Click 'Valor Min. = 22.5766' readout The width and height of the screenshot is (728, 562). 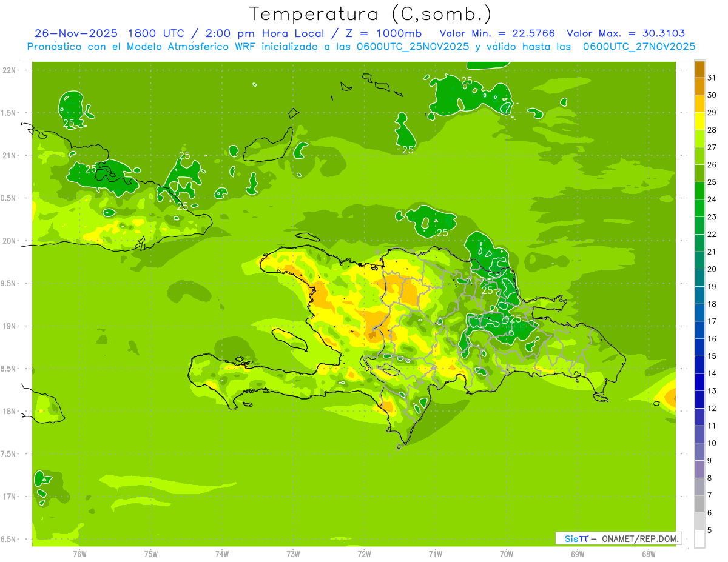click(x=497, y=34)
